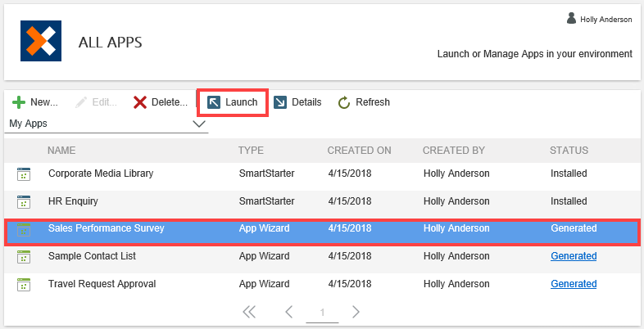Refresh the apps list
The height and width of the screenshot is (329, 644).
click(364, 102)
